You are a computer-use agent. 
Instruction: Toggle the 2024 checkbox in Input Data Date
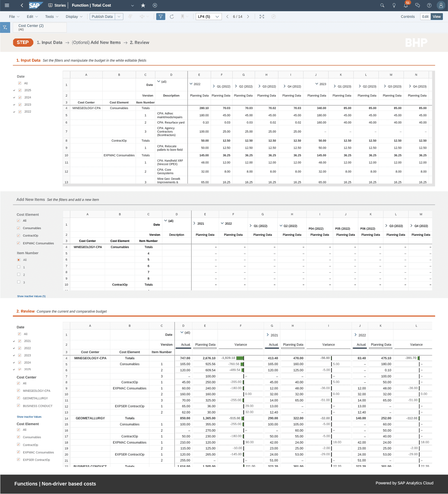pos(20,97)
